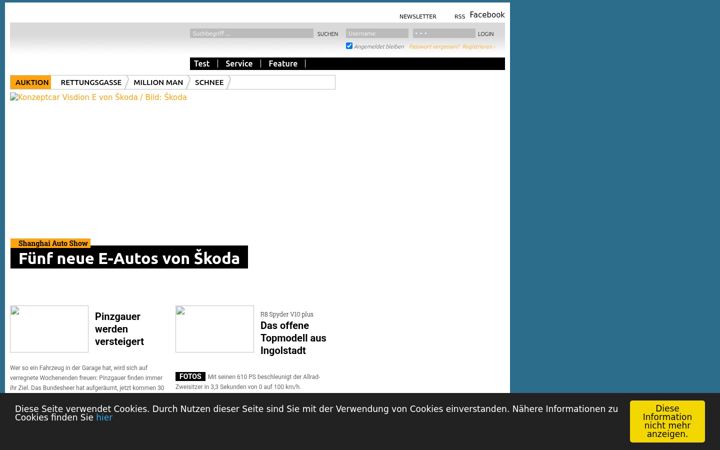Select the RETTUNGSGASSE tab
720x450 pixels.
click(91, 83)
